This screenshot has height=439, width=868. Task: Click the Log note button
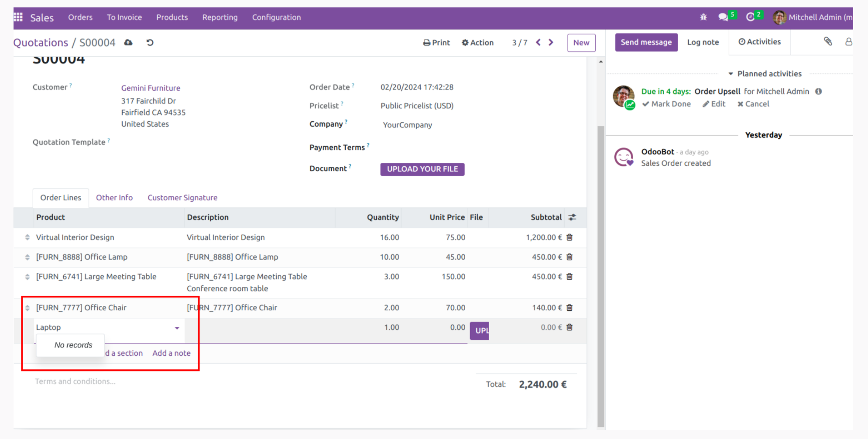pyautogui.click(x=703, y=42)
